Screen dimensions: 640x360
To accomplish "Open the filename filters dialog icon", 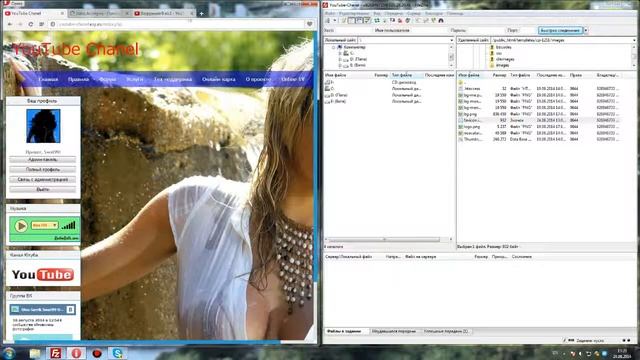I will click(x=418, y=20).
